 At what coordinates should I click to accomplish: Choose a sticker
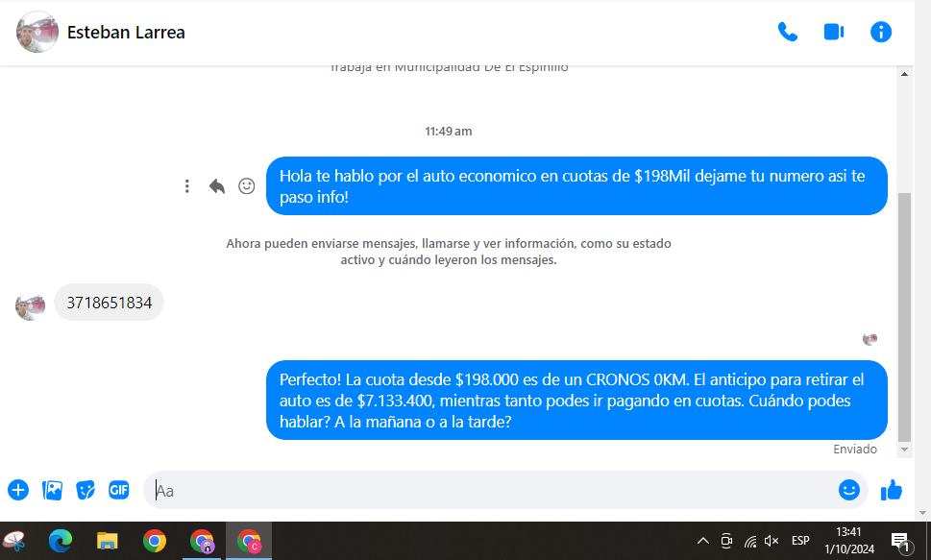(x=86, y=490)
